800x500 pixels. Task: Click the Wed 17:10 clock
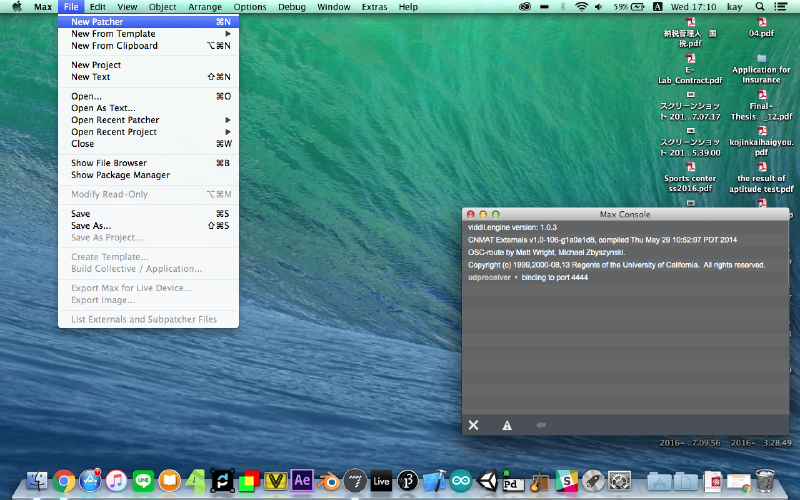pyautogui.click(x=693, y=7)
